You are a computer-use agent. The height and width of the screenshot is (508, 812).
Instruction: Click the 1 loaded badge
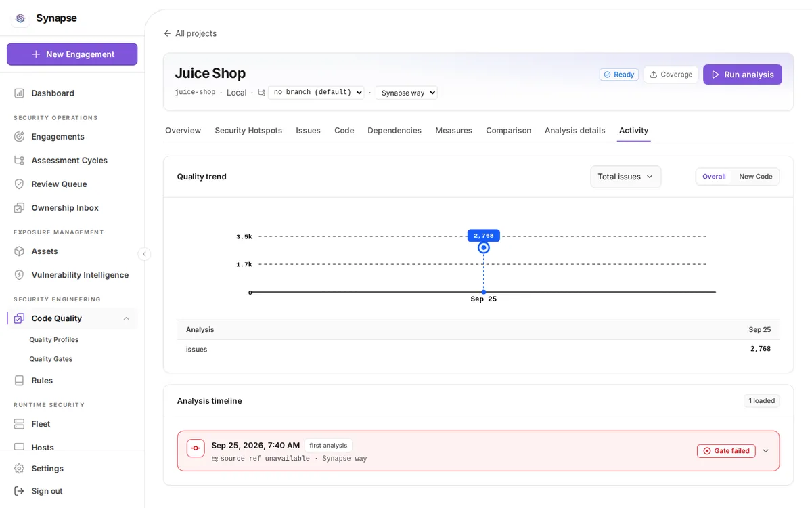point(762,401)
